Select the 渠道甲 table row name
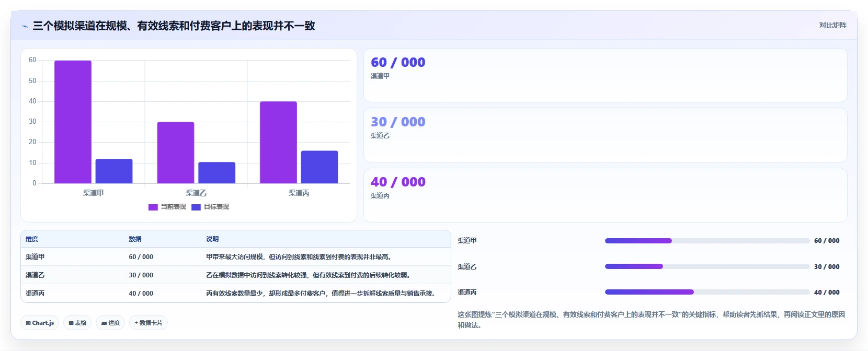868x351 pixels. coord(35,257)
